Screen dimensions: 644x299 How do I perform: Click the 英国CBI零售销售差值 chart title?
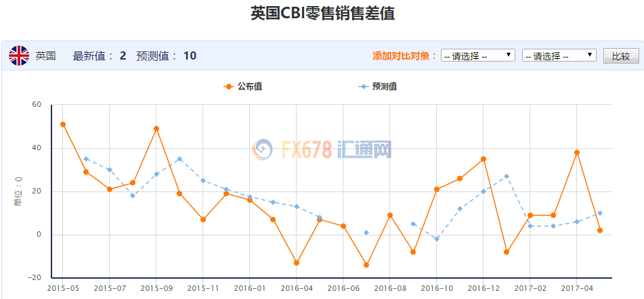point(322,14)
